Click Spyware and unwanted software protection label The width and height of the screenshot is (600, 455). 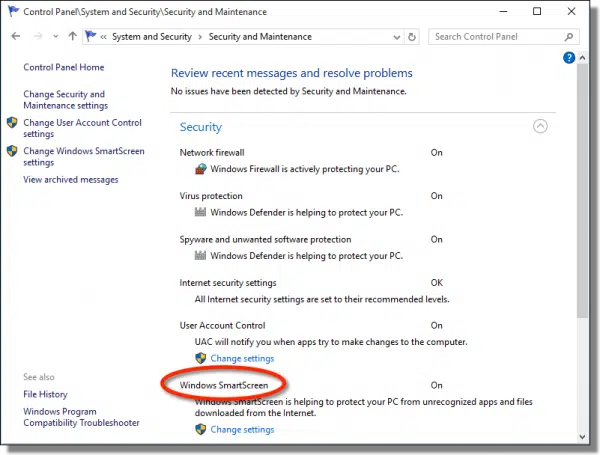[265, 240]
